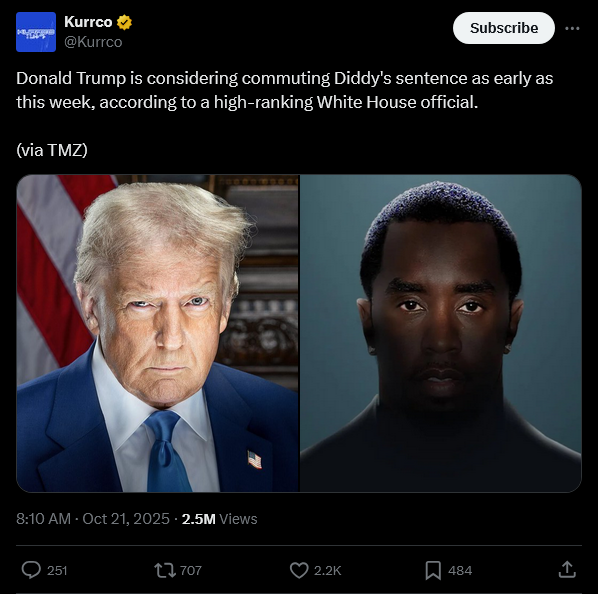Open the Kurrco display name link

[88, 22]
